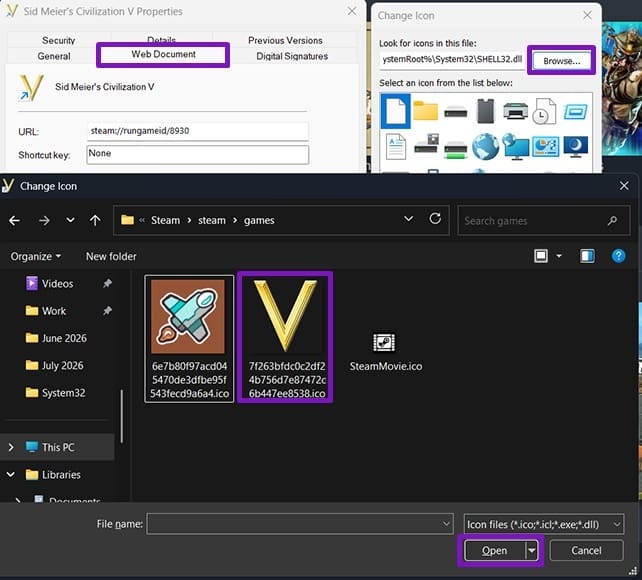The width and height of the screenshot is (642, 580).
Task: Select the Civilization V gold icon file
Action: (285, 337)
